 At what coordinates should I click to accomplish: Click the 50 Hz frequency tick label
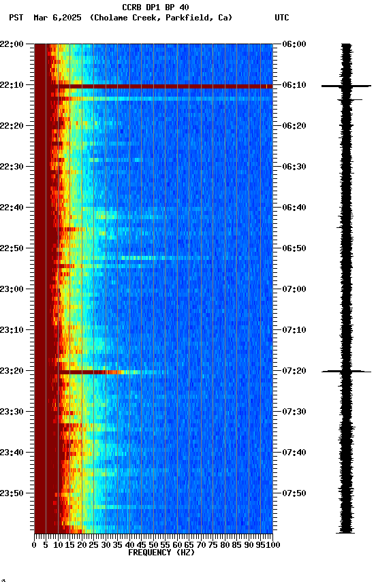153,545
